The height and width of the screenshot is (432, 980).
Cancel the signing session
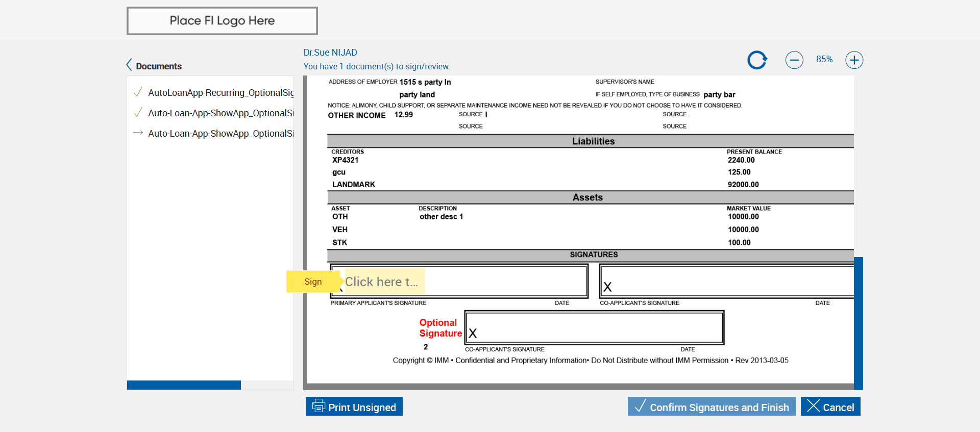point(830,406)
